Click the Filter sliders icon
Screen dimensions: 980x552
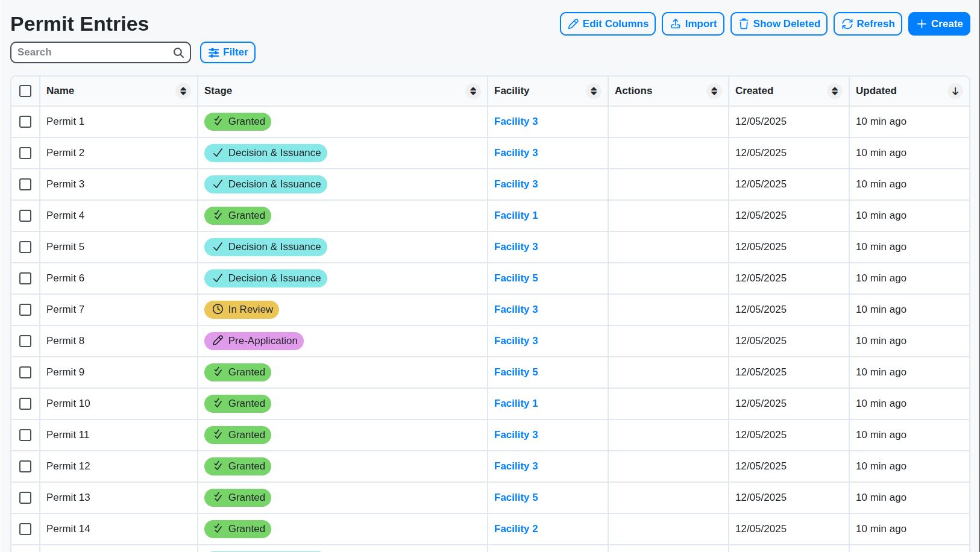tap(213, 52)
